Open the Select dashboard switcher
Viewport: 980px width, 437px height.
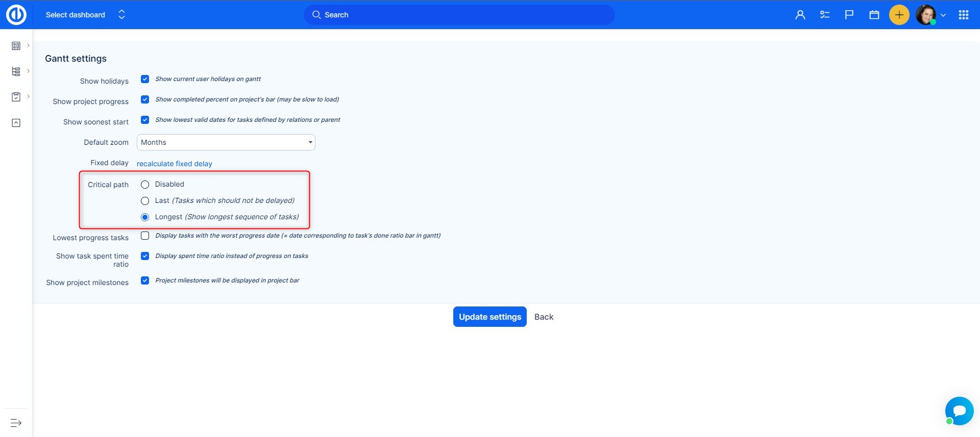pyautogui.click(x=85, y=15)
